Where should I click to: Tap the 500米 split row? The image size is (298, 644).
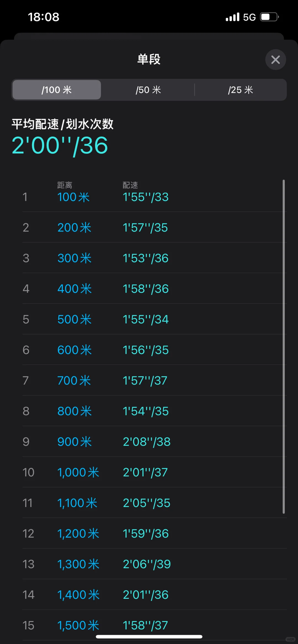[155, 319]
